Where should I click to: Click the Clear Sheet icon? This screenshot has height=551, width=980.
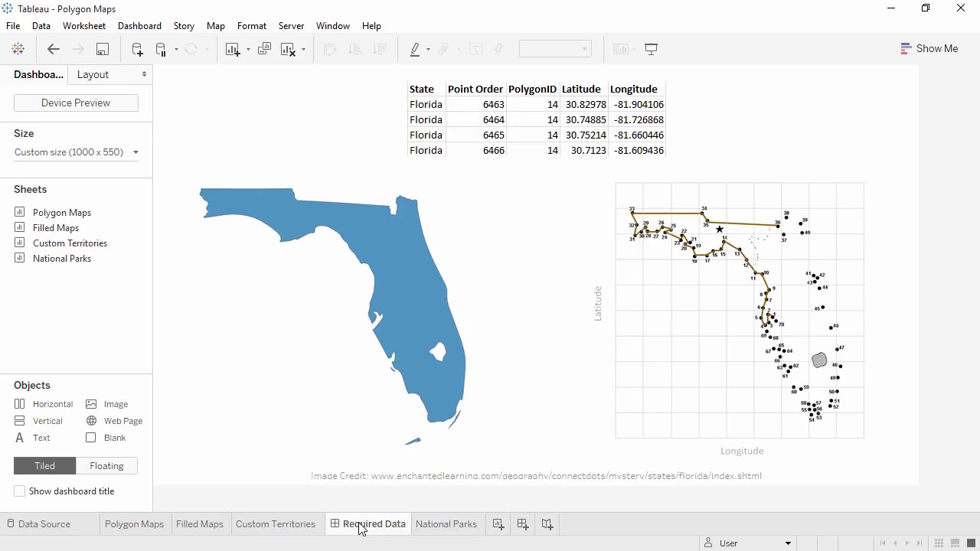pos(289,49)
